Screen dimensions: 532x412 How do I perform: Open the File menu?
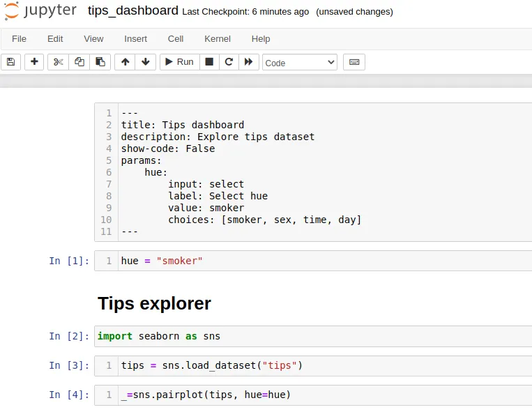click(19, 39)
